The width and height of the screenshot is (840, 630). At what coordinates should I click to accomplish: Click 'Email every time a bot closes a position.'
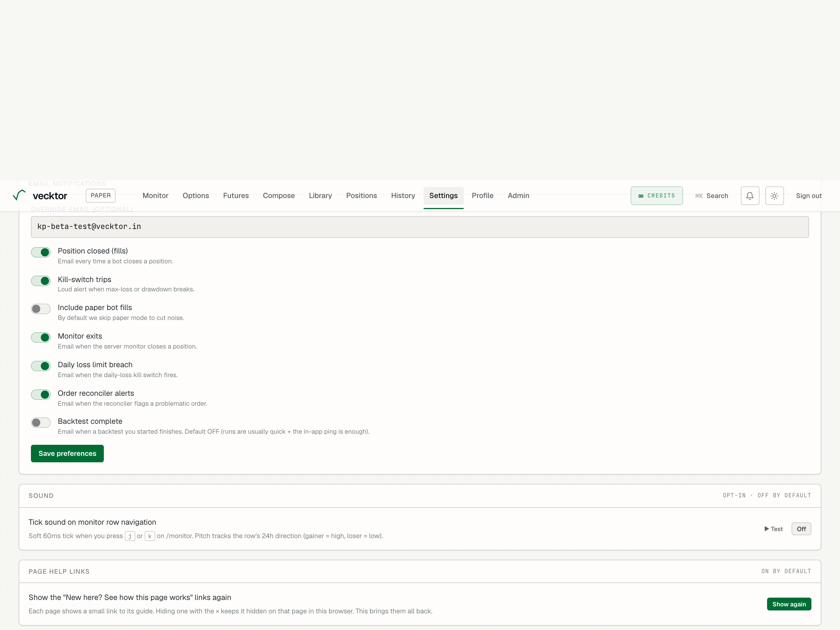point(116,261)
